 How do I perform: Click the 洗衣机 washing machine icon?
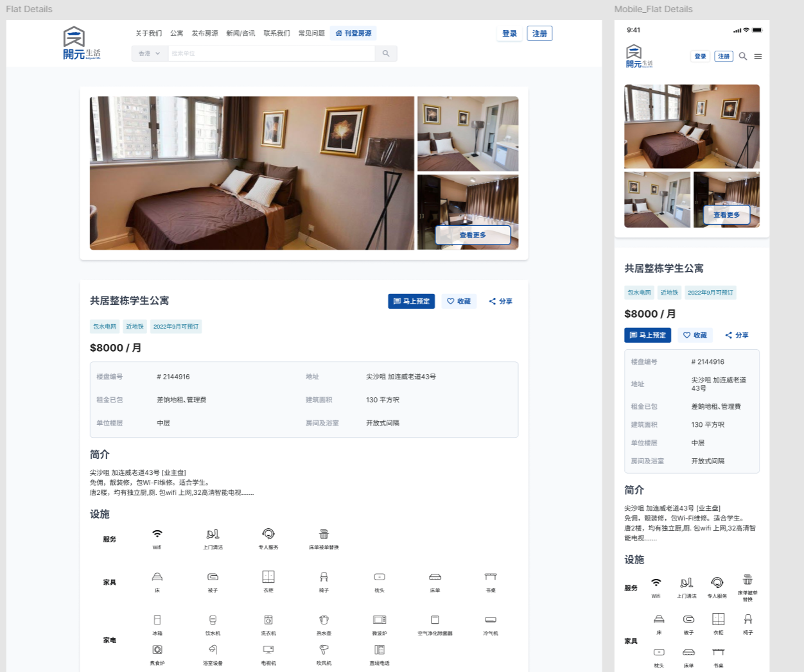pos(268,619)
